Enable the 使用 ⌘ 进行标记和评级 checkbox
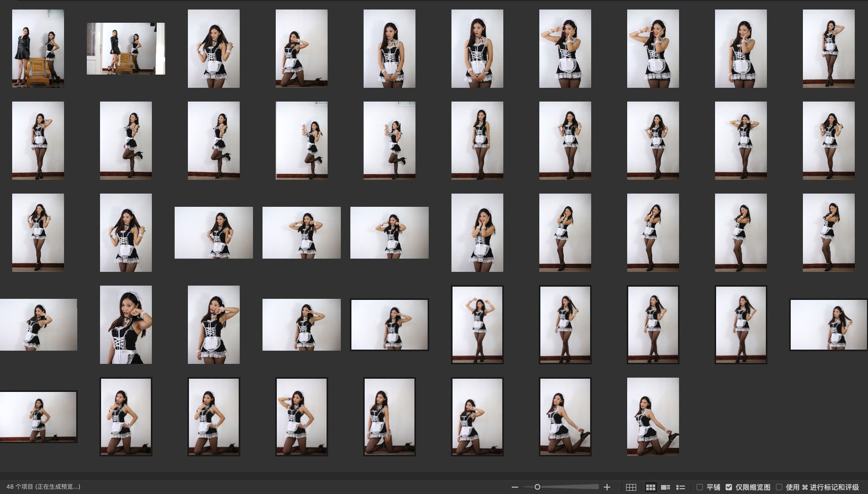868x494 pixels. click(779, 487)
